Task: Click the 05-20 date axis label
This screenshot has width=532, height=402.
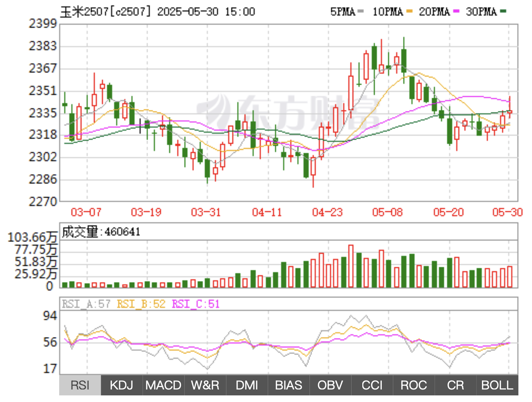Action: (x=449, y=212)
